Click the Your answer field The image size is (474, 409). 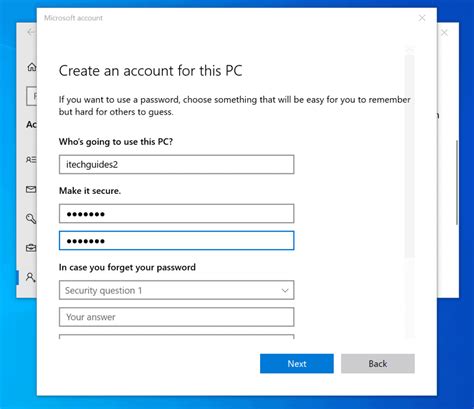tap(176, 317)
